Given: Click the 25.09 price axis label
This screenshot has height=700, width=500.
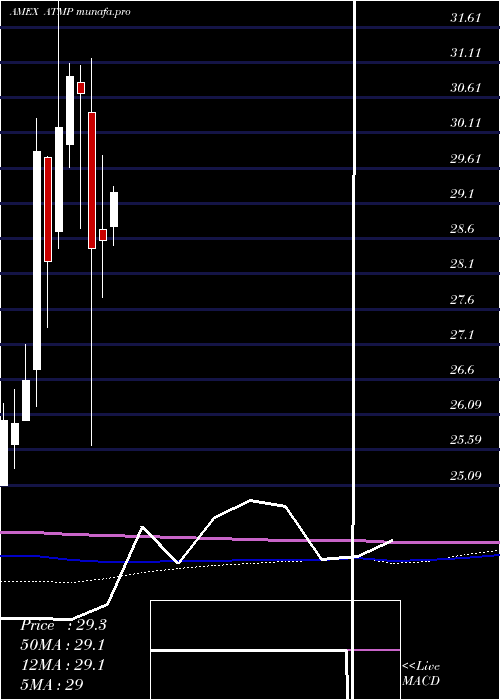Looking at the screenshot, I should [466, 475].
